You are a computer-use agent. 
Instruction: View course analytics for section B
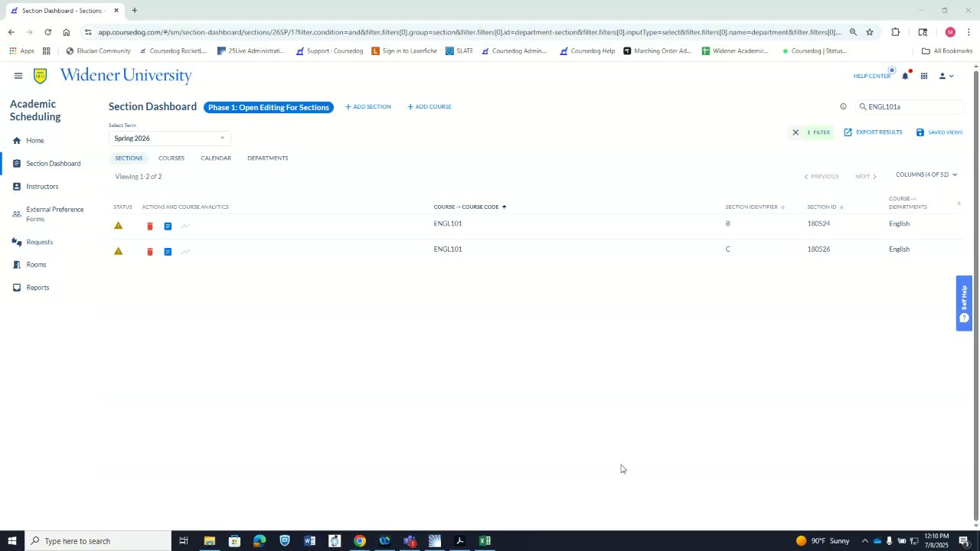click(x=185, y=227)
